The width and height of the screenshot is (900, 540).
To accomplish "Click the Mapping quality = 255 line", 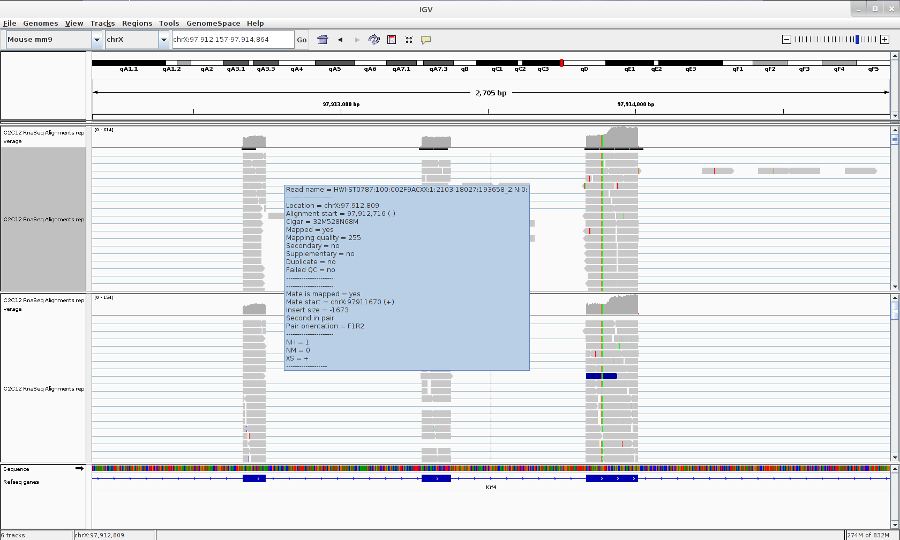I will (323, 238).
